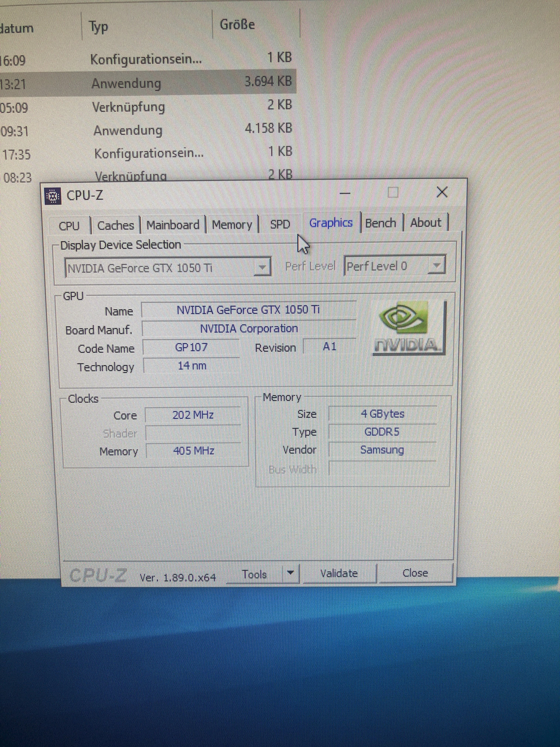This screenshot has height=747, width=560.
Task: Switch to the Caches tab
Action: click(115, 225)
